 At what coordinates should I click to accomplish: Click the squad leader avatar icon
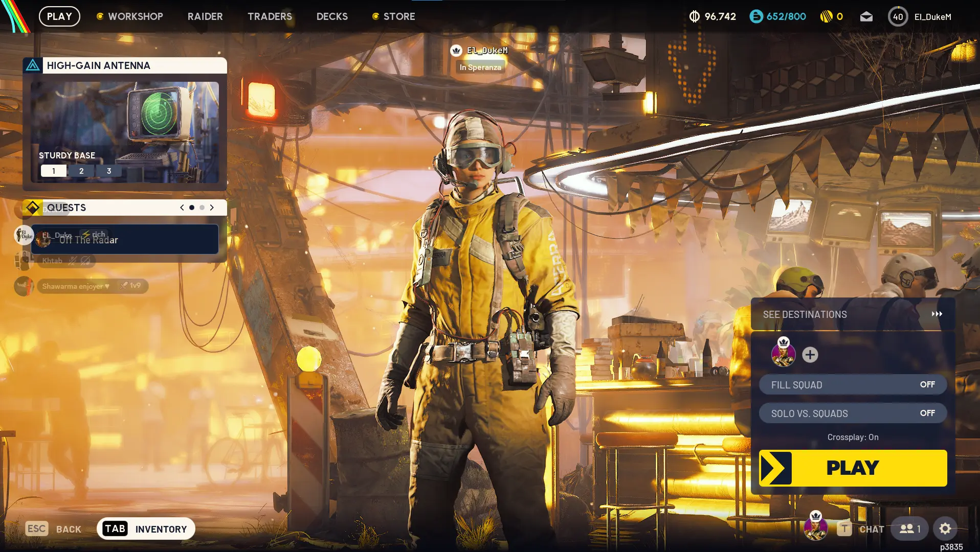coord(783,354)
